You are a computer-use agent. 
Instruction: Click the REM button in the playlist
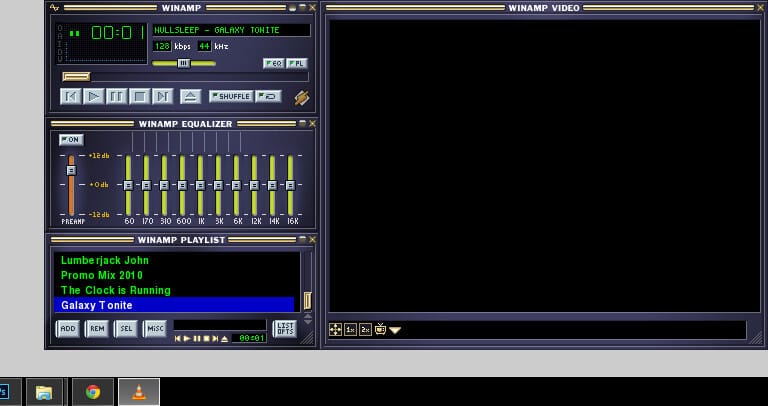click(x=97, y=328)
